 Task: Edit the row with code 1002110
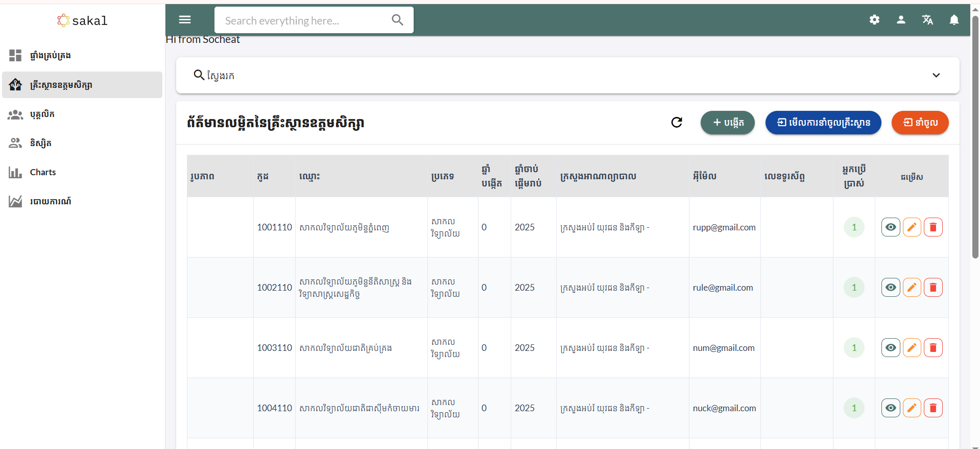(912, 288)
